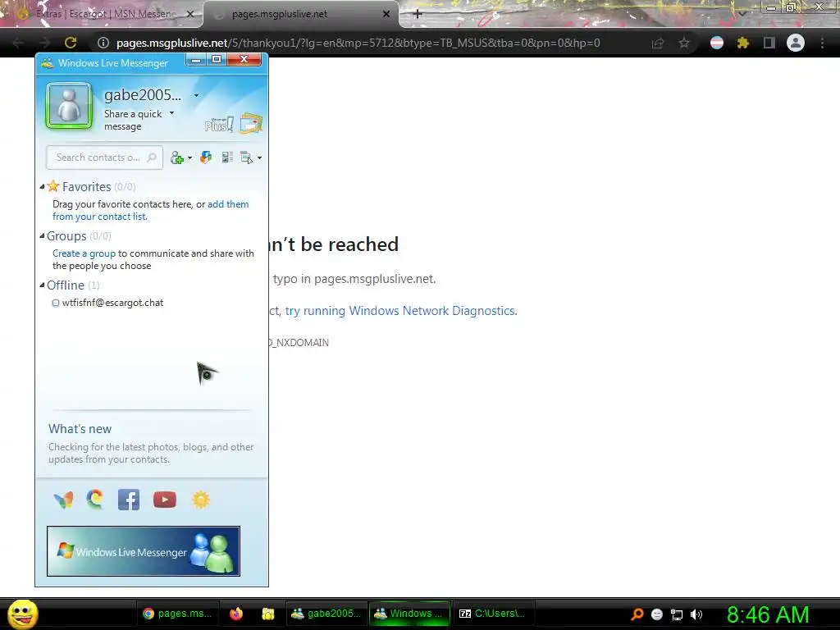Image resolution: width=840 pixels, height=630 pixels.
Task: Click the striped flag extension icon
Action: 717,43
